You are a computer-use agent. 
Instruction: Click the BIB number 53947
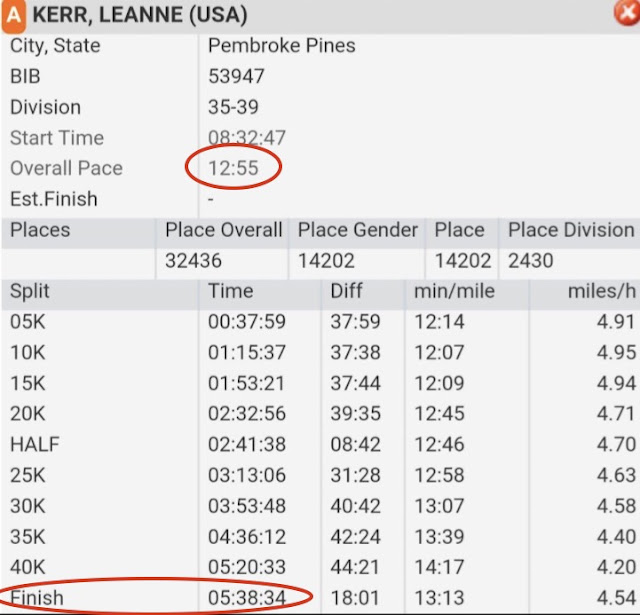(x=236, y=76)
